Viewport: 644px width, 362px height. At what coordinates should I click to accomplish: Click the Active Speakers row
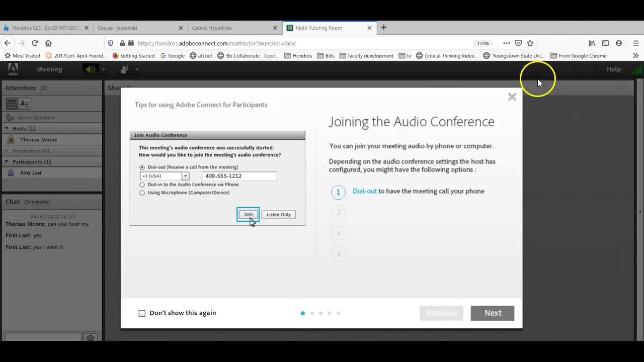(51, 118)
